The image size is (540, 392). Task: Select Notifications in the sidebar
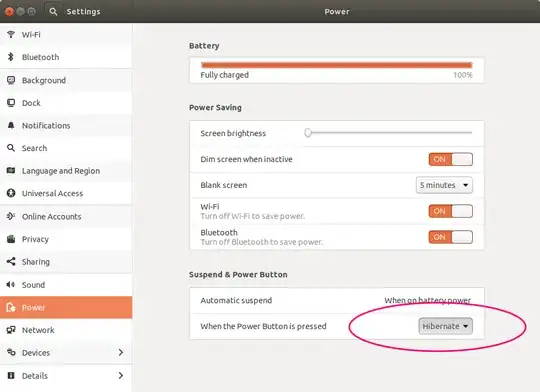pyautogui.click(x=66, y=125)
